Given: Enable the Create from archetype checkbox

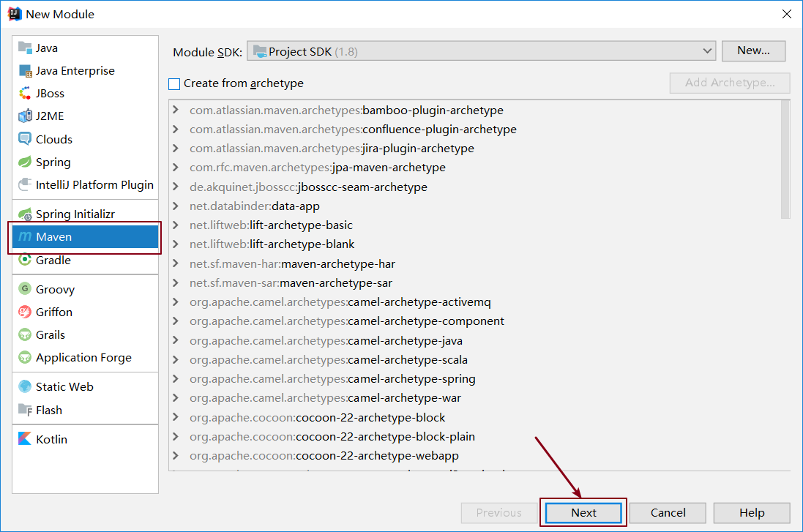Looking at the screenshot, I should [x=174, y=83].
